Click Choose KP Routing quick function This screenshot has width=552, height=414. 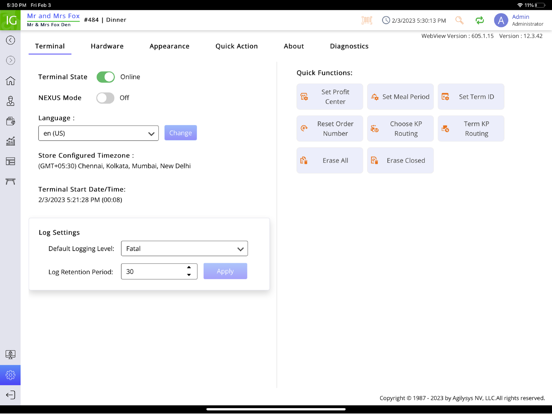[400, 128]
